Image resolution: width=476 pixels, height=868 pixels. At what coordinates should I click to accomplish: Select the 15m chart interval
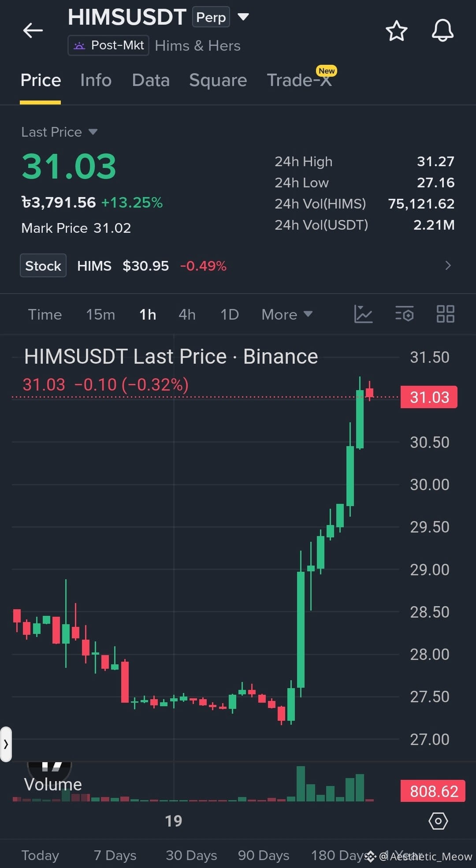(100, 314)
